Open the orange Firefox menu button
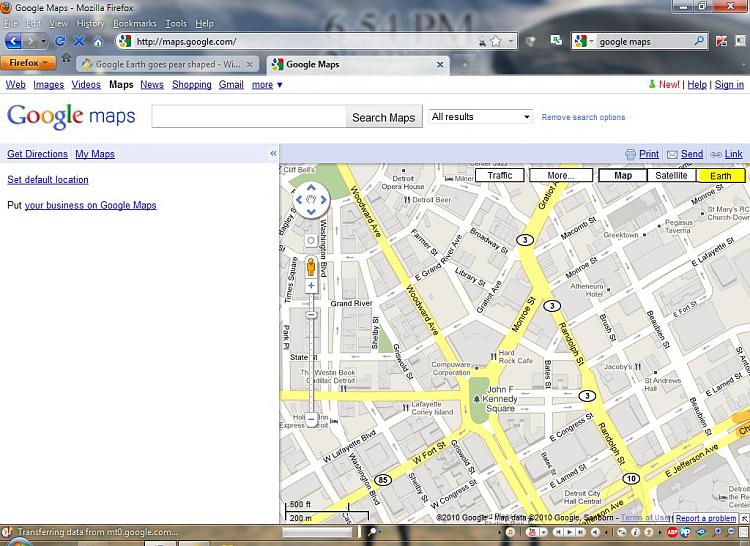The image size is (750, 546). tap(28, 63)
